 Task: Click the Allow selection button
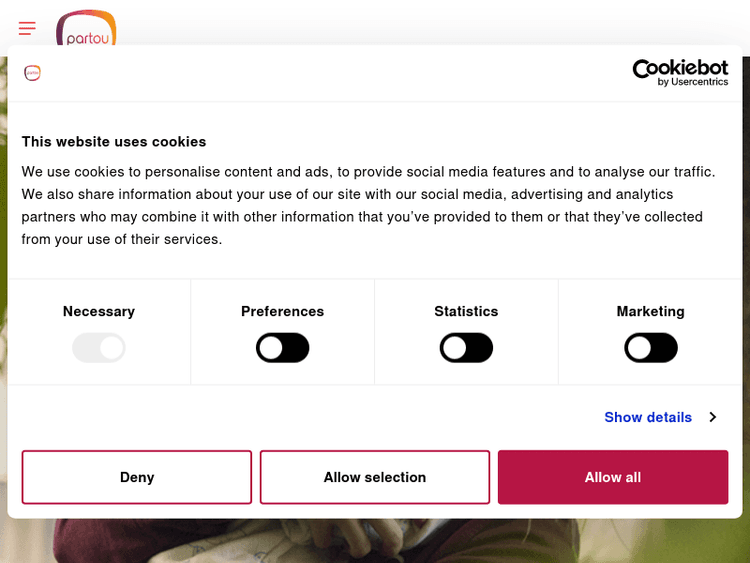click(x=375, y=477)
